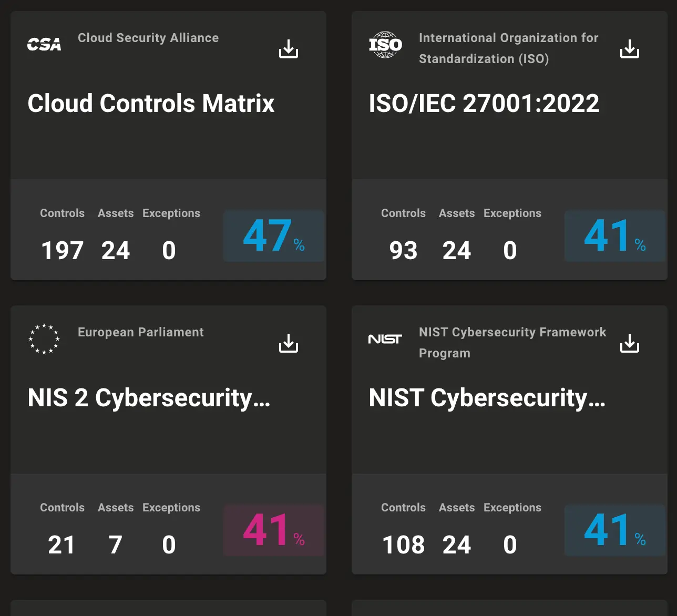The width and height of the screenshot is (677, 616).
Task: Click the CSA logo icon
Action: pyautogui.click(x=44, y=45)
